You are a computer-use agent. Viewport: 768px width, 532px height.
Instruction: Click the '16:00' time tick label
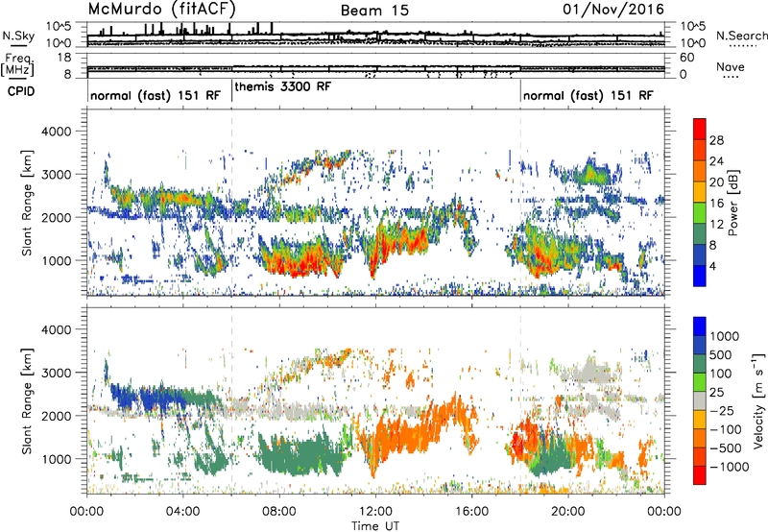pos(472,512)
